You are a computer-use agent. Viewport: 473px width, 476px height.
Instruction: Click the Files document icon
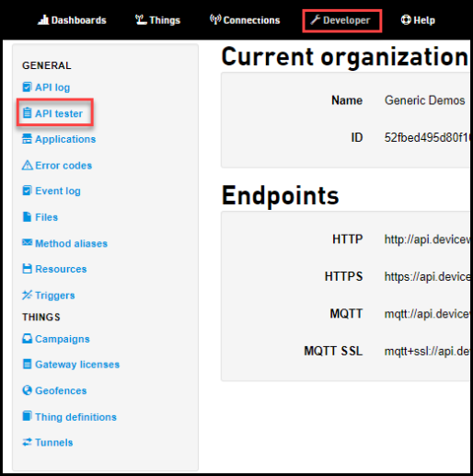pos(27,216)
